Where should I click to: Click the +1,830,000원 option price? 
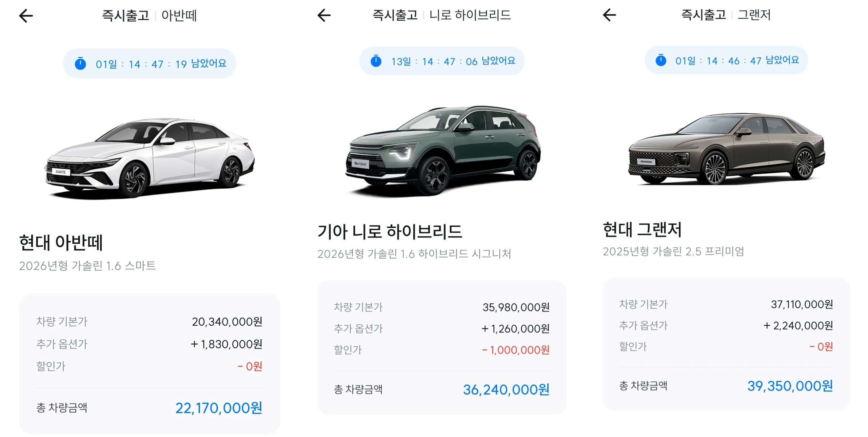[226, 344]
